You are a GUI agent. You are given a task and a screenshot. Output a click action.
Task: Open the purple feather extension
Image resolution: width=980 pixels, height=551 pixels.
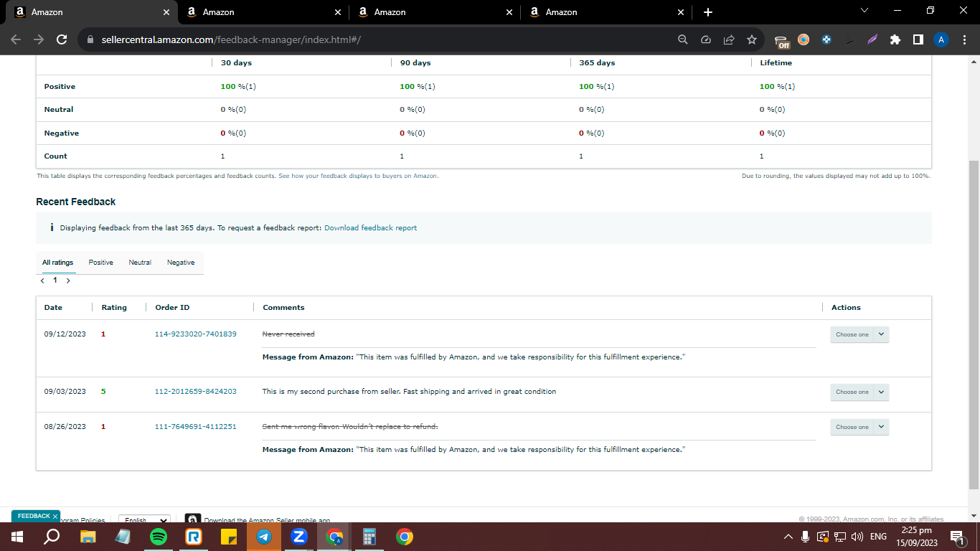(872, 40)
